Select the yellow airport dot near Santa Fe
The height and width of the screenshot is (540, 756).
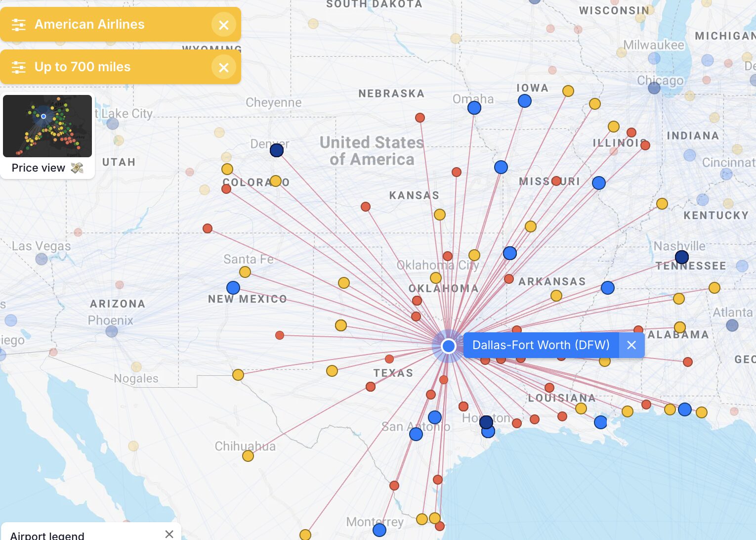[245, 271]
